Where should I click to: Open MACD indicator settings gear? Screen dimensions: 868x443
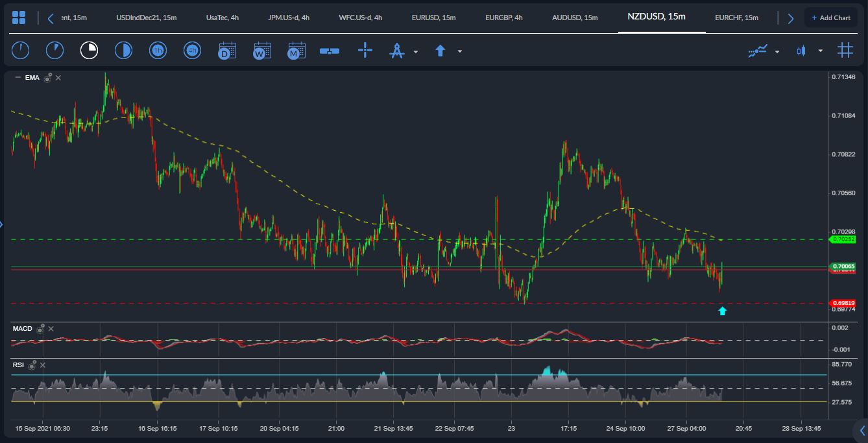pos(40,329)
